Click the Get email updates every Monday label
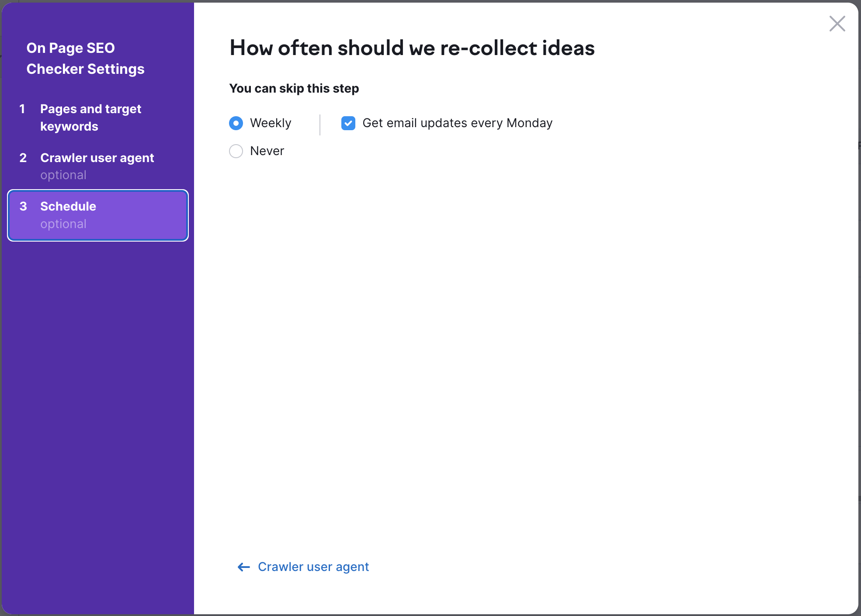The image size is (861, 616). 457,123
